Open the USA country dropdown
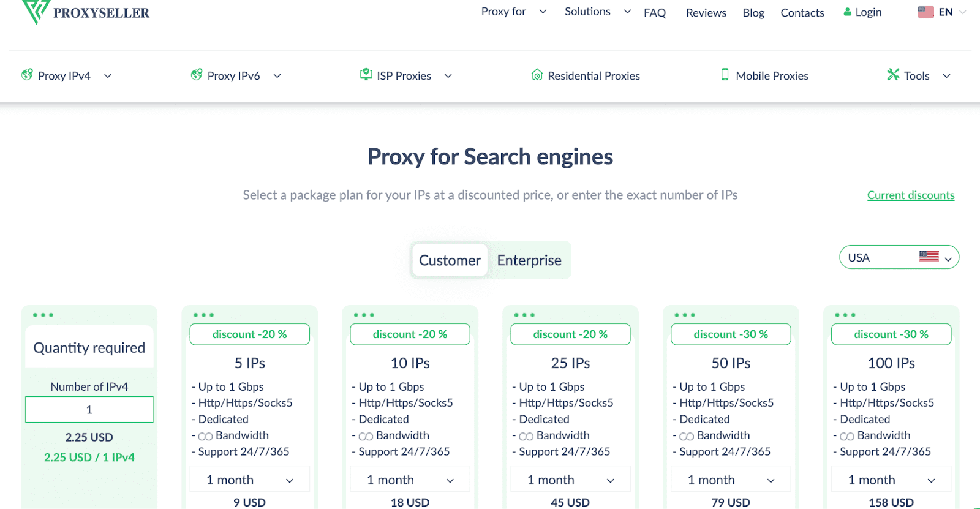The image size is (980, 509). tap(899, 257)
